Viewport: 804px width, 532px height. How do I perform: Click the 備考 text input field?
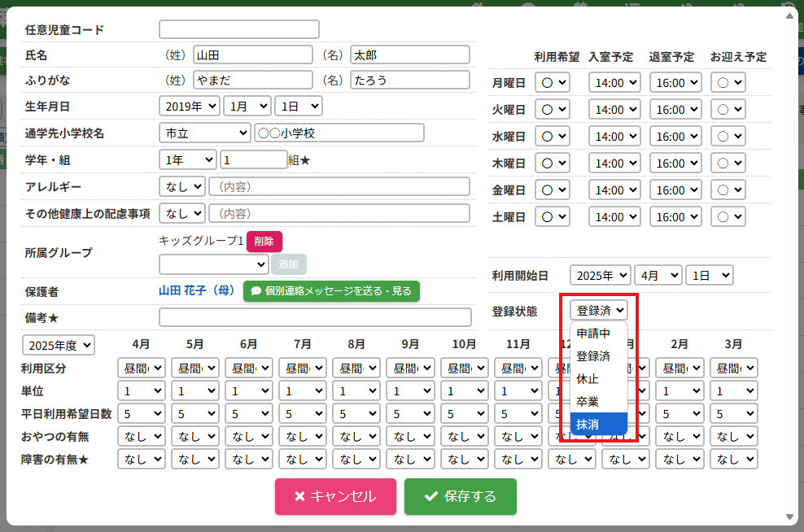pyautogui.click(x=315, y=317)
